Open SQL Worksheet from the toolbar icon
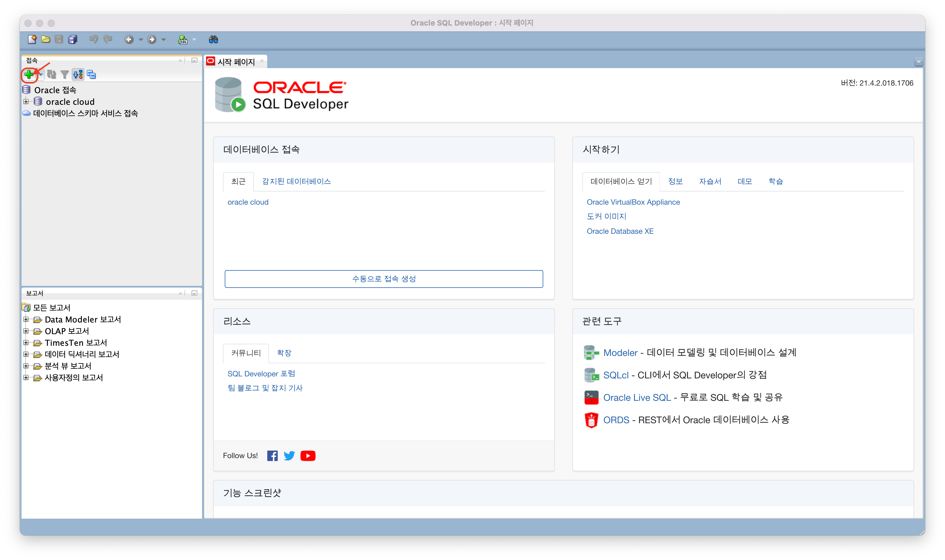The width and height of the screenshot is (945, 560). 183,39
